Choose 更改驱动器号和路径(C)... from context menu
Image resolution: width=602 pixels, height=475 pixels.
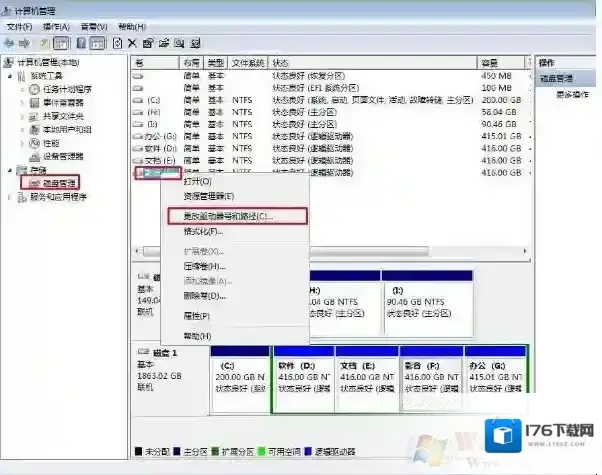click(238, 216)
